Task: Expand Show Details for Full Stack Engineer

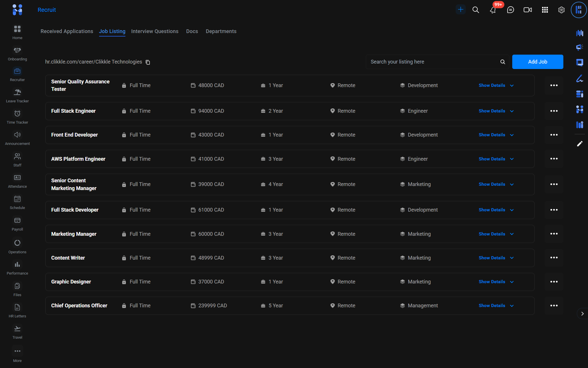Action: pyautogui.click(x=496, y=111)
